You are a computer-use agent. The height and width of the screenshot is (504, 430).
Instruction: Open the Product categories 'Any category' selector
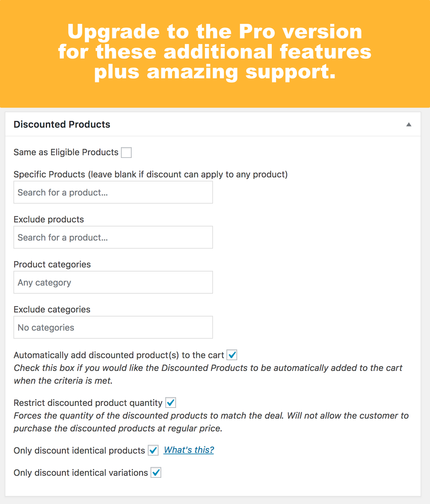113,283
